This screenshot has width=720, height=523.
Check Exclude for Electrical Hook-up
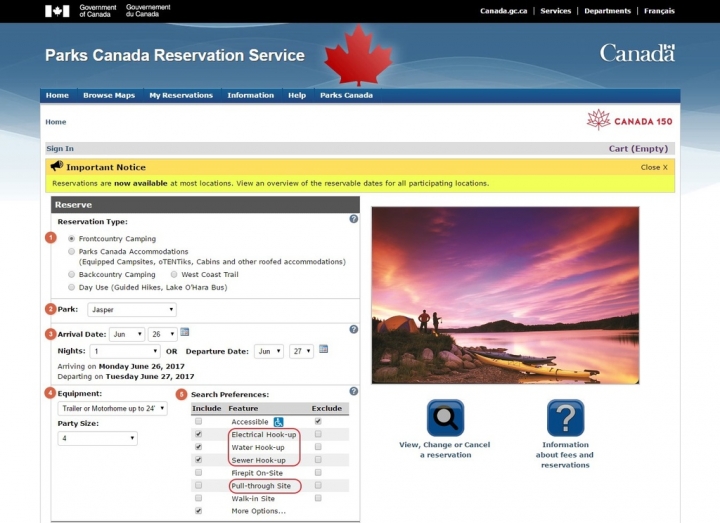coord(318,434)
